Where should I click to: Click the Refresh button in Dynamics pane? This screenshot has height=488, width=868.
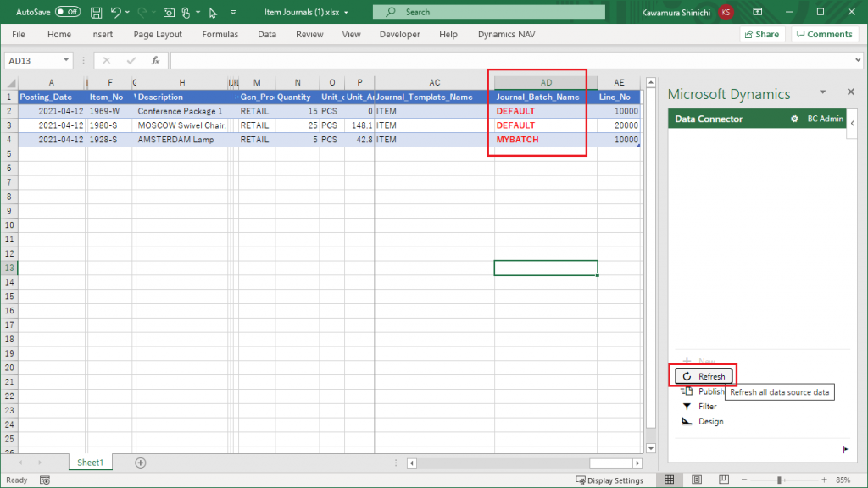pyautogui.click(x=704, y=376)
